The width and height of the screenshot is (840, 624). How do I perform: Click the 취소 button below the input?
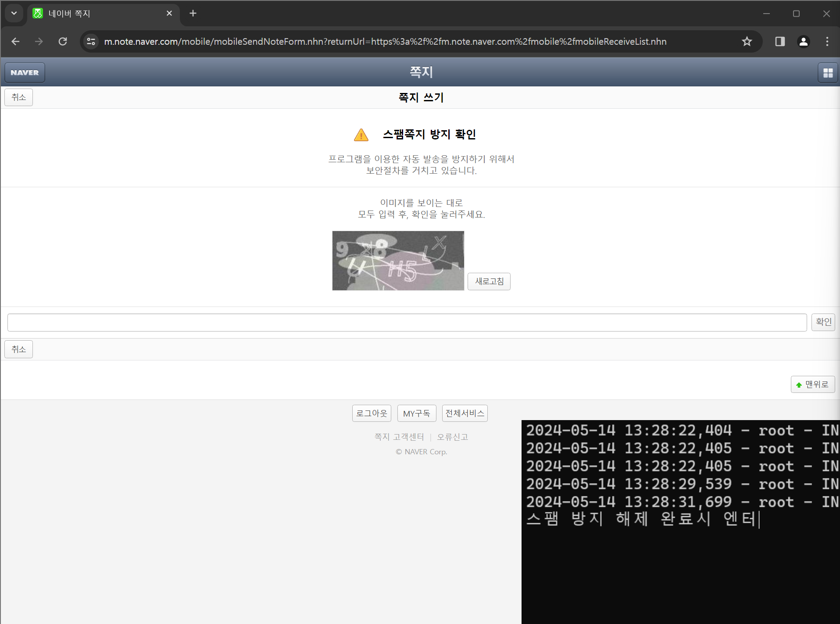coord(18,349)
